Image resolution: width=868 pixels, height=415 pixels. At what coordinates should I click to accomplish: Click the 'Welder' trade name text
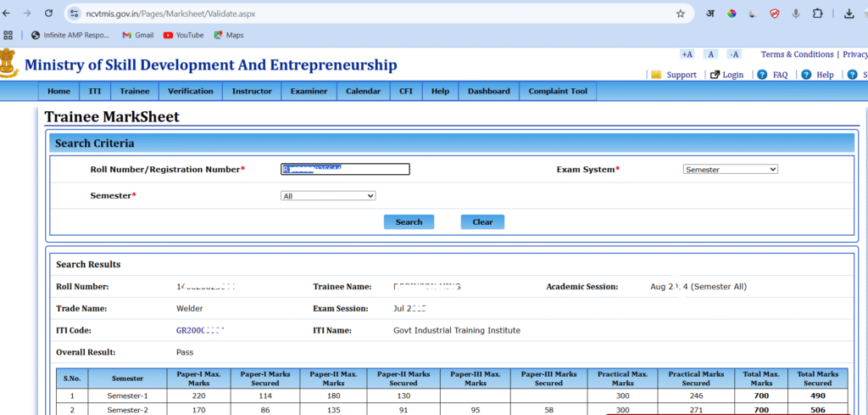point(189,309)
